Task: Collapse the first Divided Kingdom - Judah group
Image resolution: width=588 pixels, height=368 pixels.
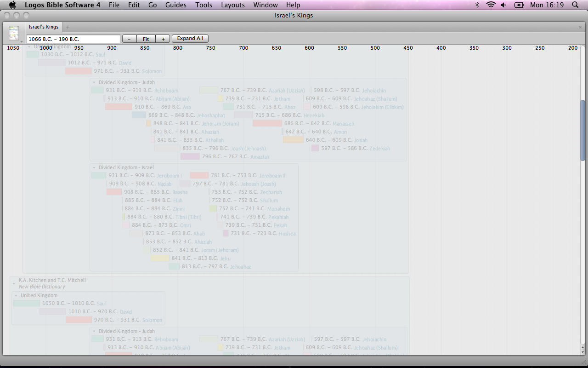Action: pos(94,83)
